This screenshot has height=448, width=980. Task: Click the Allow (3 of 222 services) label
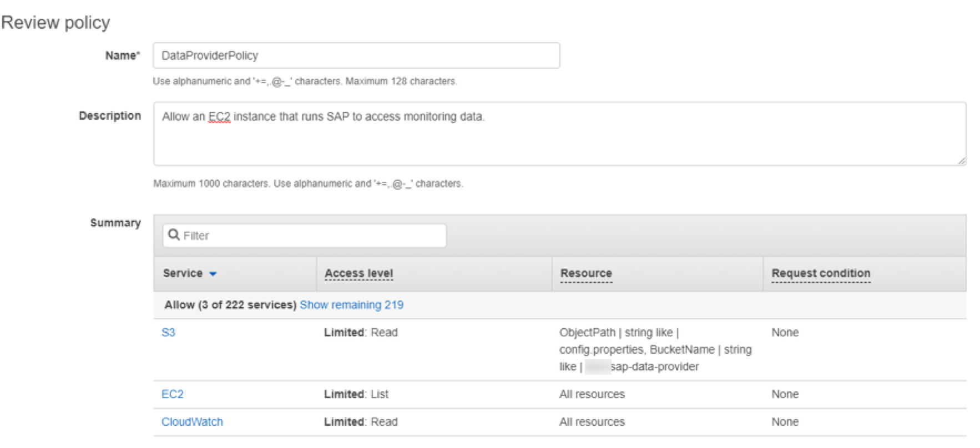point(230,305)
